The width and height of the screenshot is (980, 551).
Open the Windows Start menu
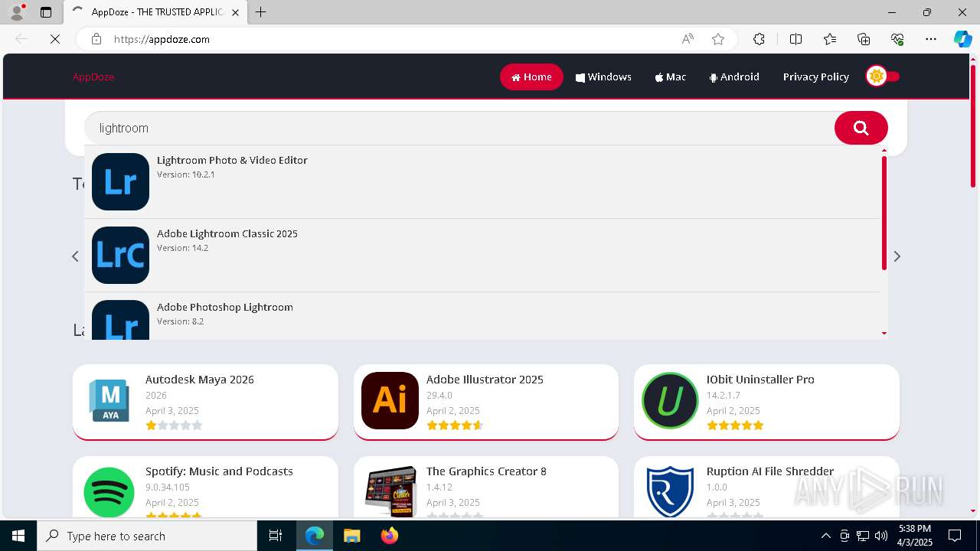point(18,536)
